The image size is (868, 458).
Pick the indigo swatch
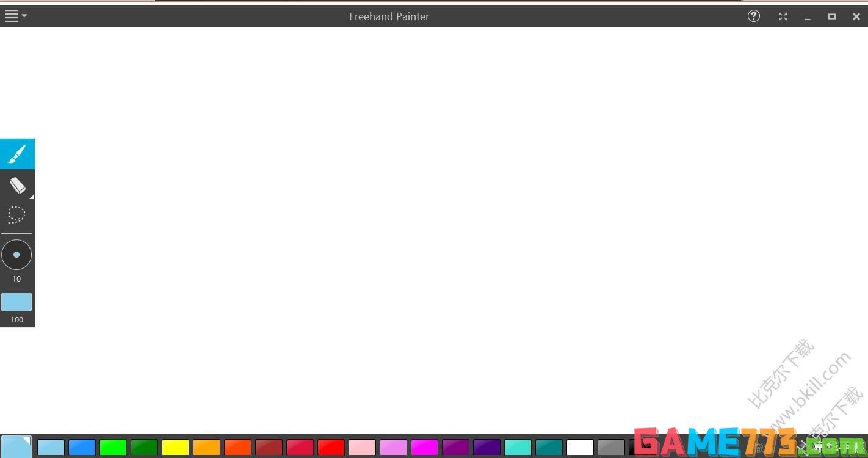486,448
